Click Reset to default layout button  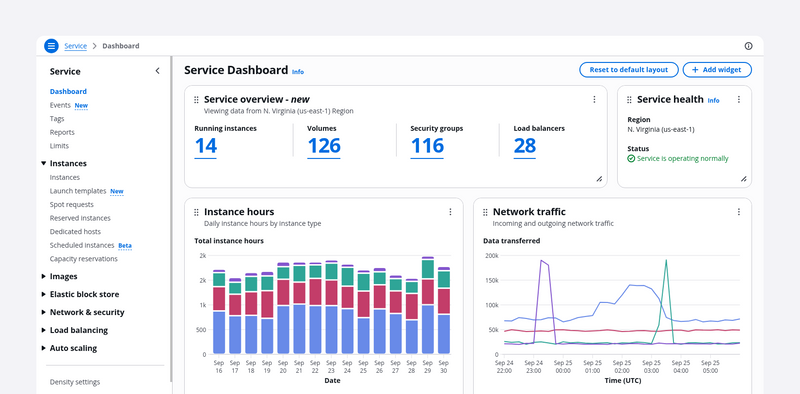[629, 70]
